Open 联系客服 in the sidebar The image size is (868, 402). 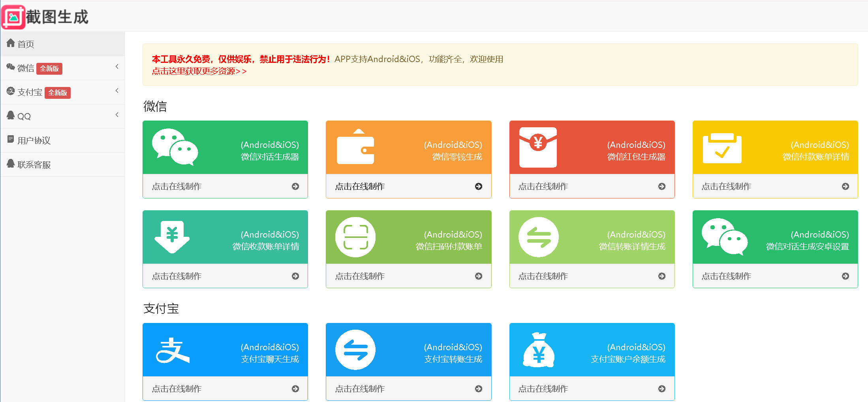34,164
